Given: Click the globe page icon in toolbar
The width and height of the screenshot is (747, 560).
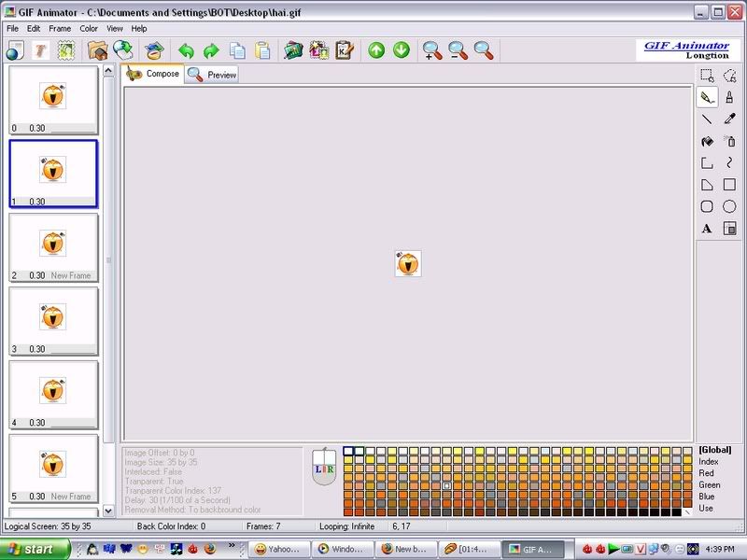Looking at the screenshot, I should (x=15, y=50).
